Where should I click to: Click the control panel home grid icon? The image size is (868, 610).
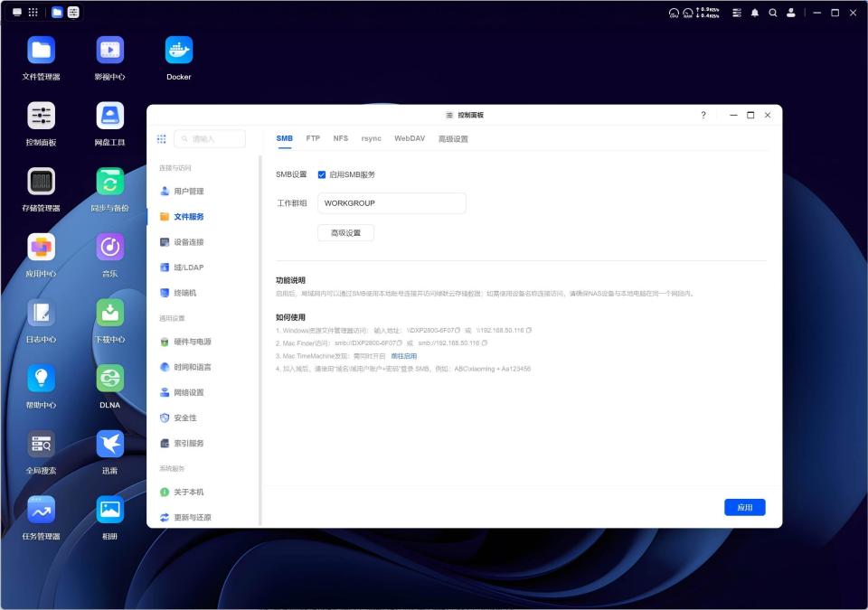162,139
